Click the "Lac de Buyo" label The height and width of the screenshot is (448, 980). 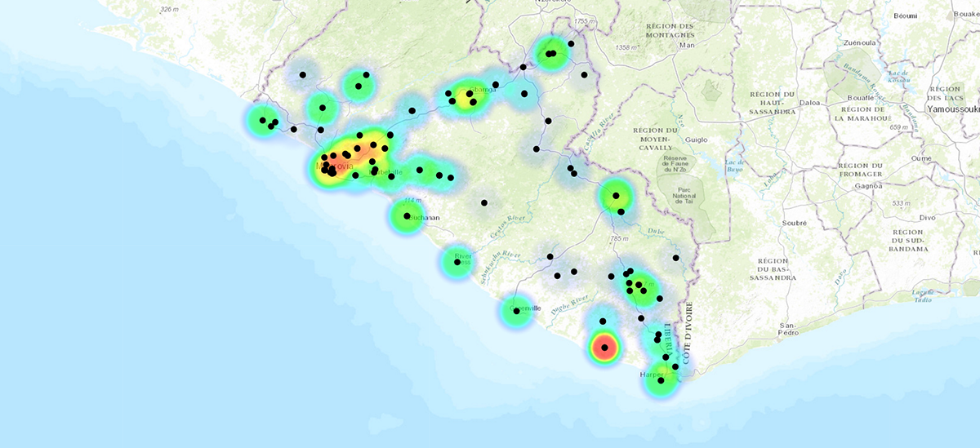click(x=734, y=166)
